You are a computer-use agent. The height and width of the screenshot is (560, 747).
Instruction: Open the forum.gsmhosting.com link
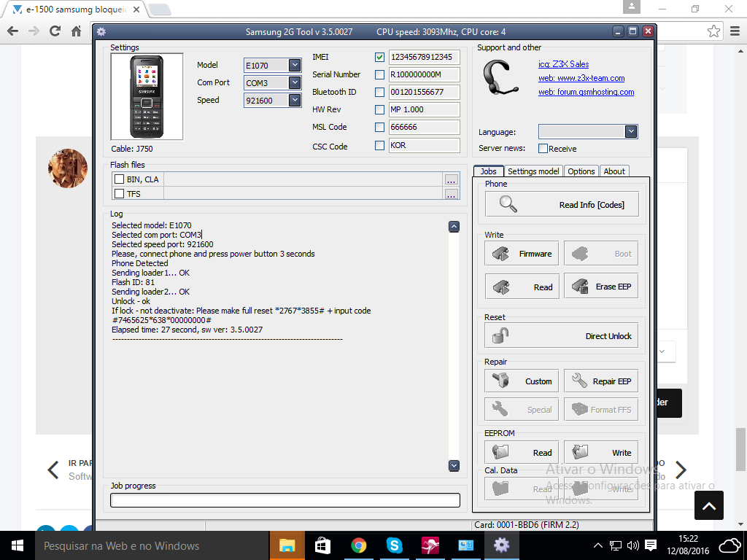tap(587, 92)
